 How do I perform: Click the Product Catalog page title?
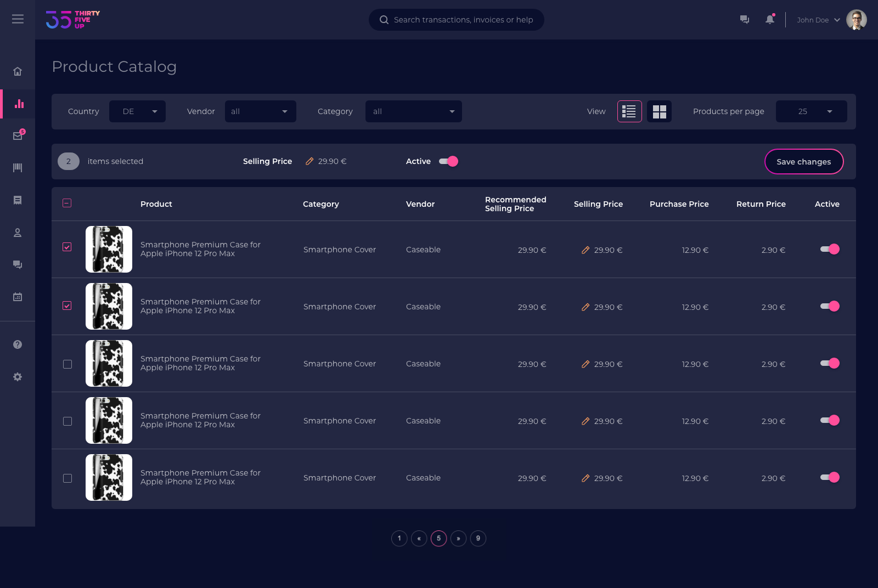pyautogui.click(x=114, y=67)
